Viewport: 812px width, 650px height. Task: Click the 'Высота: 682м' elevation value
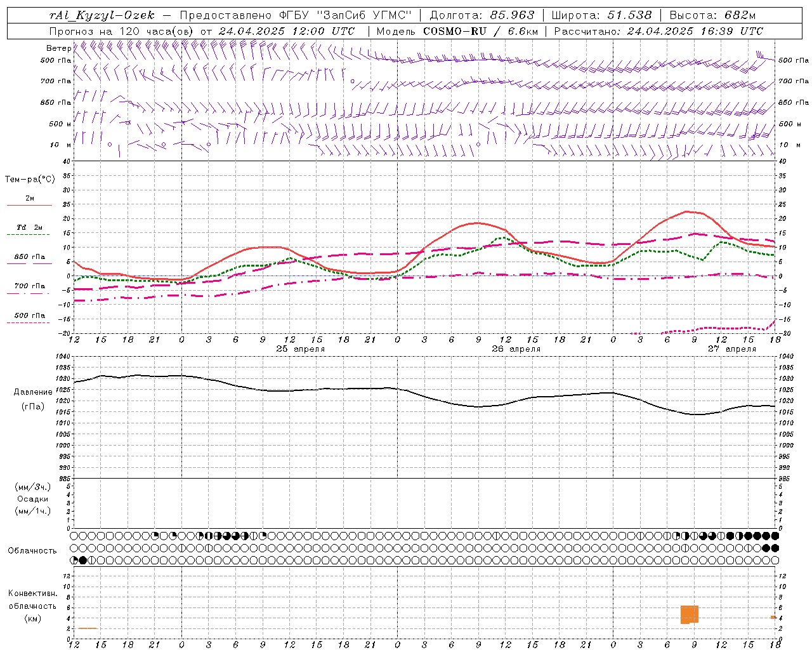[712, 15]
